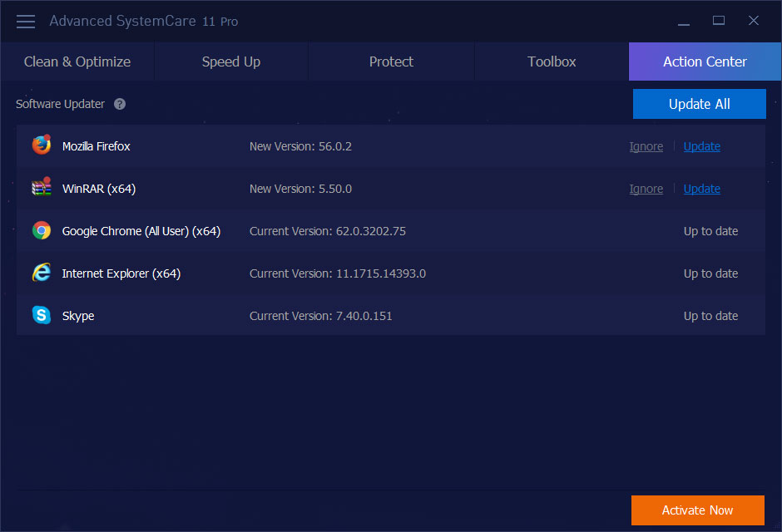Screen dimensions: 782x532
Task: Open the hamburger main menu
Action: click(x=26, y=22)
